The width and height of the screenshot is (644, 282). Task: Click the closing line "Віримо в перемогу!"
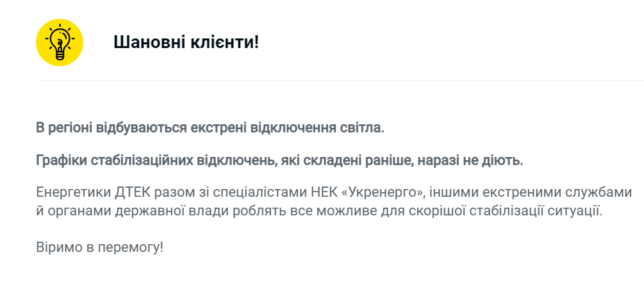99,246
